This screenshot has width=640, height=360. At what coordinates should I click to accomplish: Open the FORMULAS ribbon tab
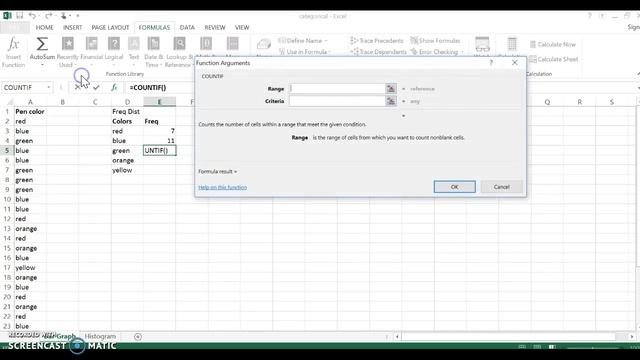pyautogui.click(x=154, y=27)
